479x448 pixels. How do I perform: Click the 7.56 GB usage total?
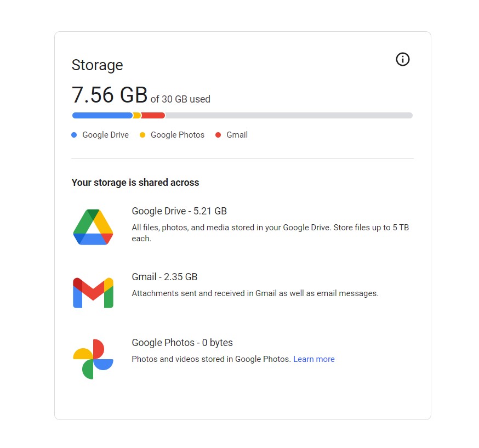(110, 95)
